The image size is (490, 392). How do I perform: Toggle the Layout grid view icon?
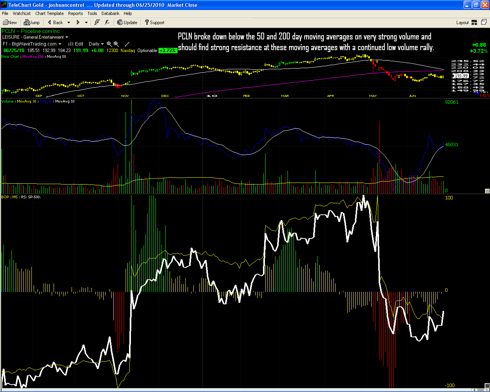[474, 22]
